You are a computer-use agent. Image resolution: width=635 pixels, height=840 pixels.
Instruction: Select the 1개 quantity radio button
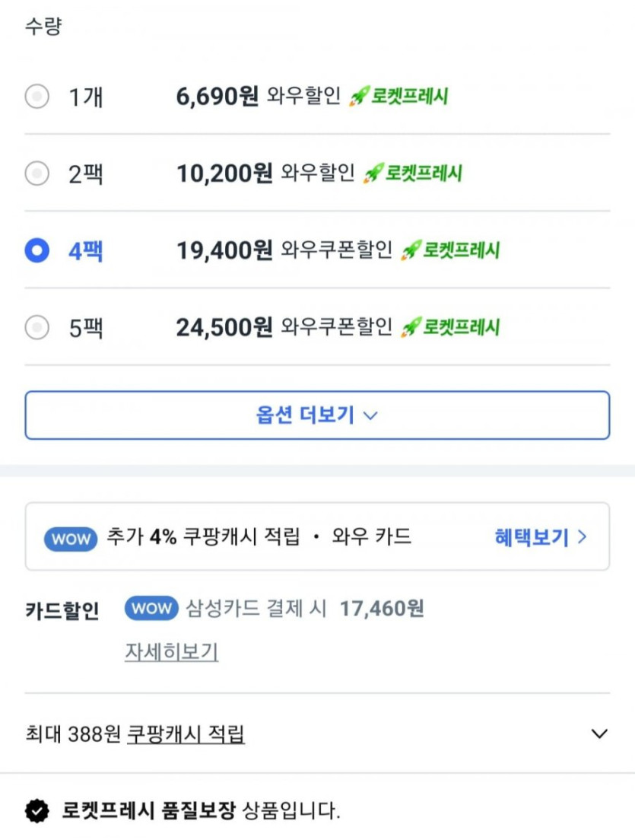pos(37,97)
